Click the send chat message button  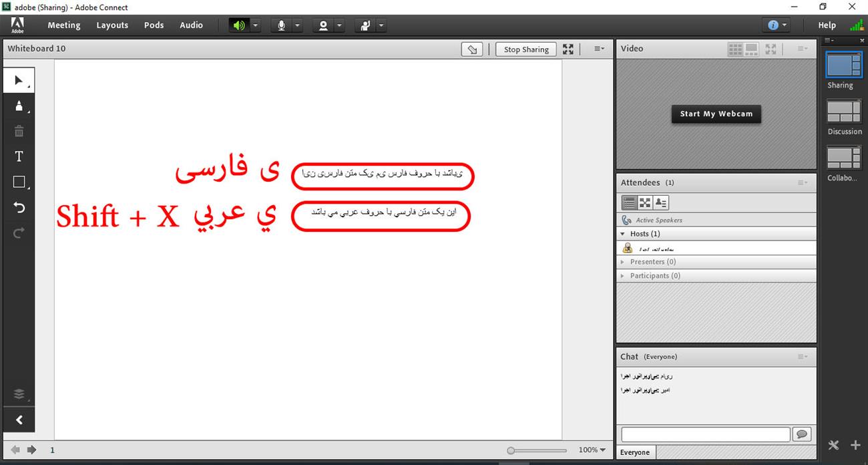[x=801, y=434]
